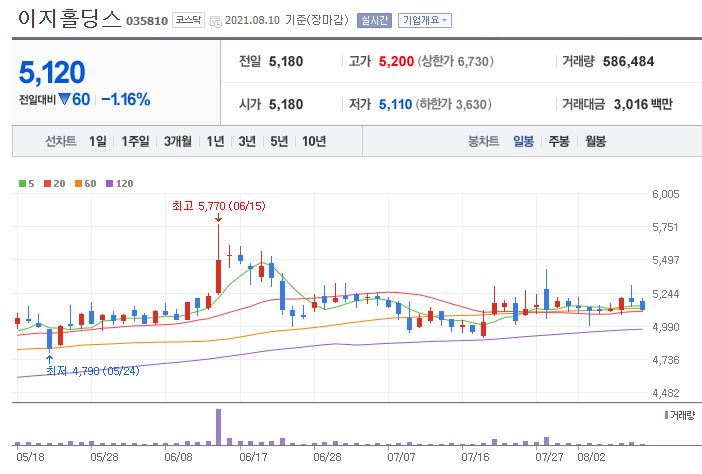
Task: Switch to the 3개월 line chart
Action: [x=177, y=141]
